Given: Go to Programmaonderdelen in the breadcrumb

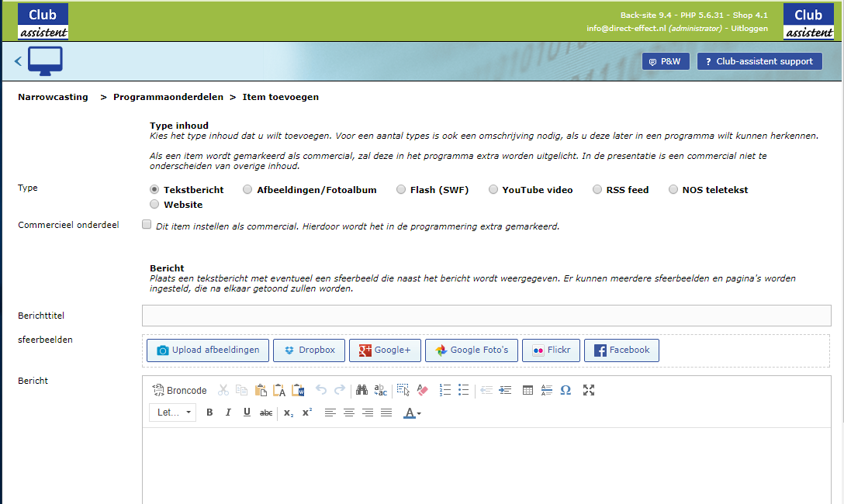Looking at the screenshot, I should tap(168, 97).
